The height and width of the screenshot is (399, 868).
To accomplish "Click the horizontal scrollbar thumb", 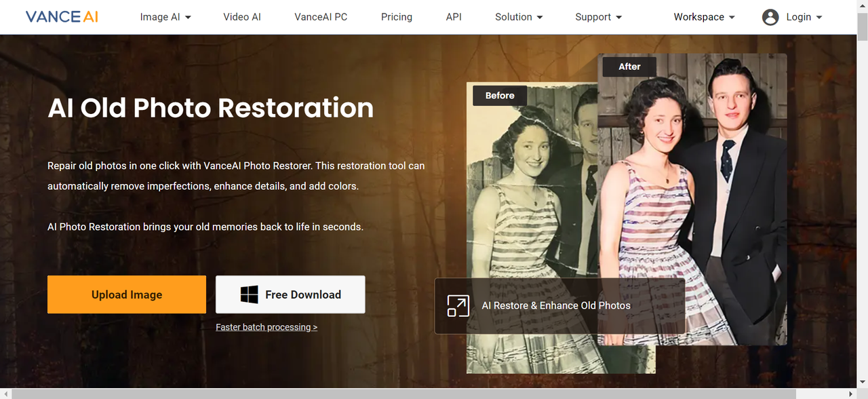I will (404, 394).
